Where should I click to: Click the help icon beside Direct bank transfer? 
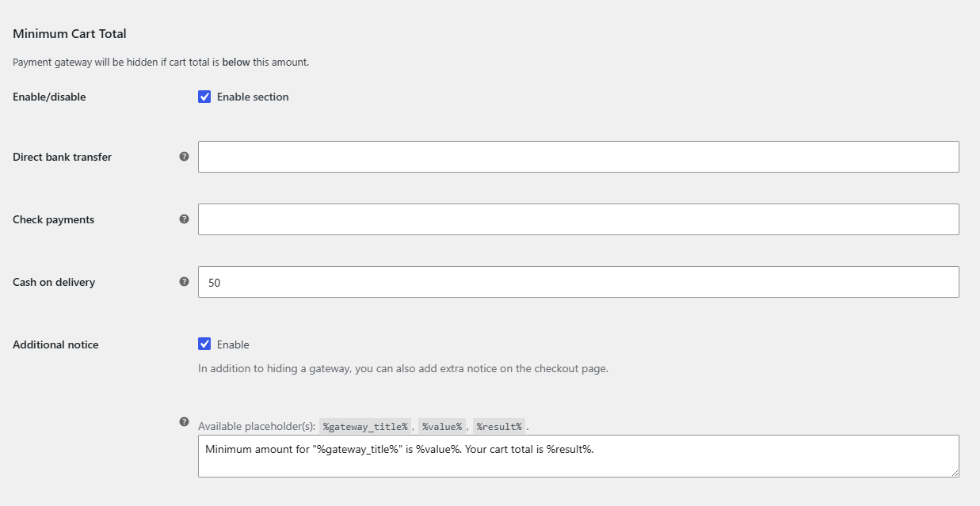click(185, 156)
